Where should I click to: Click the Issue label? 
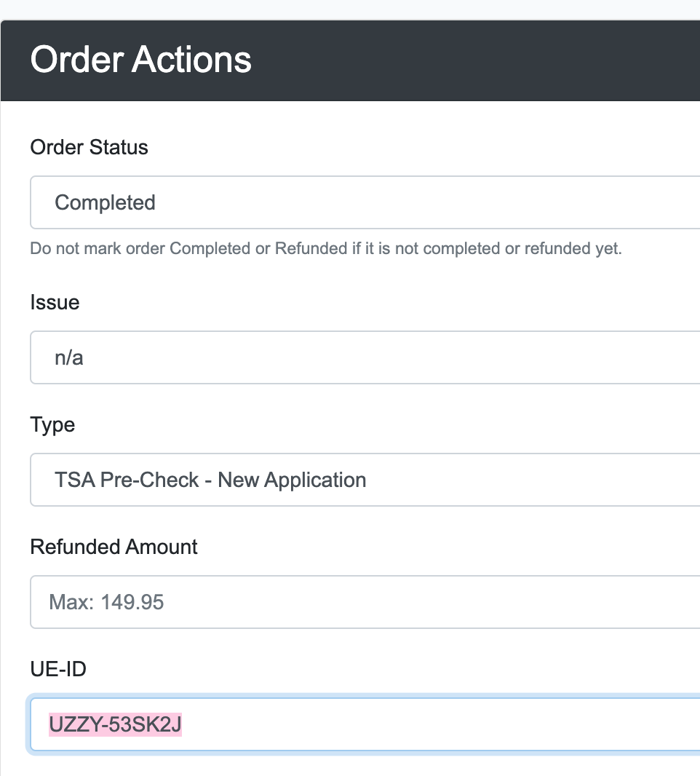pyautogui.click(x=54, y=302)
